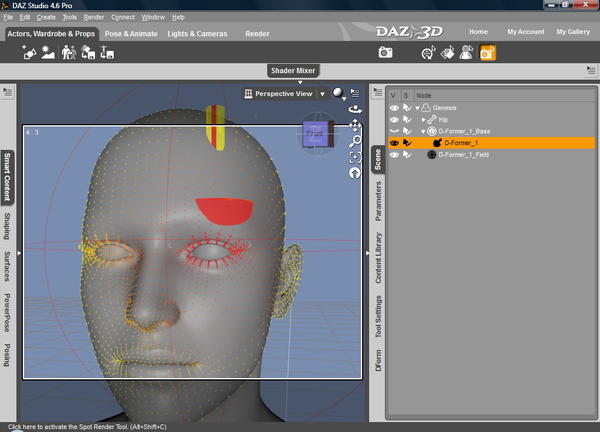Toggle visibility eye for D-Former_1_Base
This screenshot has width=600, height=432.
[394, 131]
